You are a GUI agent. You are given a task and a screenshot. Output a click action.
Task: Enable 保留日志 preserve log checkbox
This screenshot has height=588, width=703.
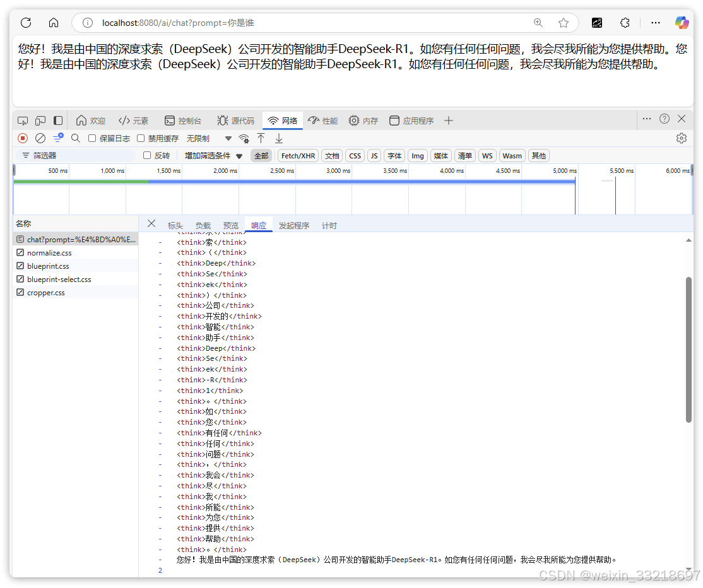[x=92, y=139]
